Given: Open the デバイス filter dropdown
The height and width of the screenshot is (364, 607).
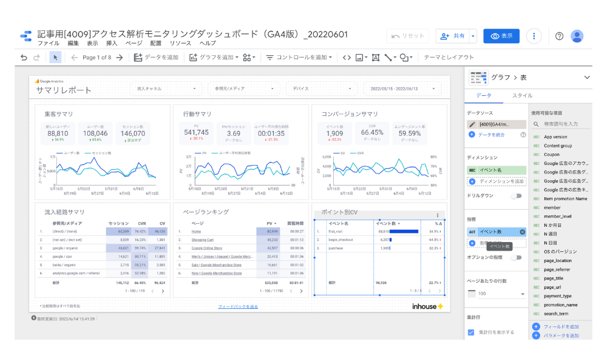Looking at the screenshot, I should coord(322,89).
